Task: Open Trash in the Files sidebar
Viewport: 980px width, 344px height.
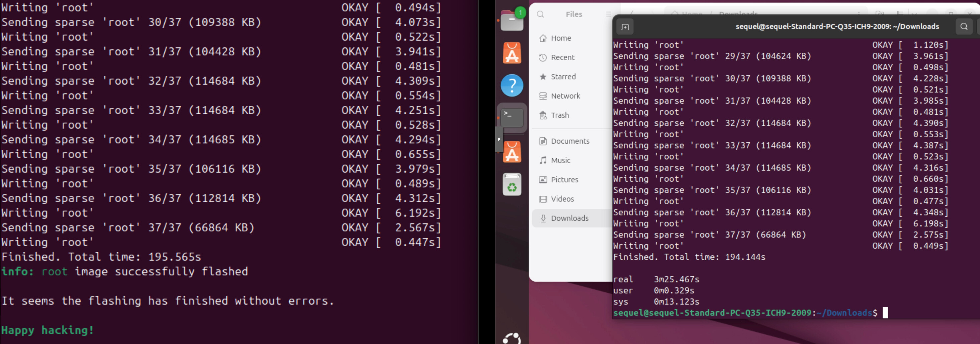Action: (560, 115)
